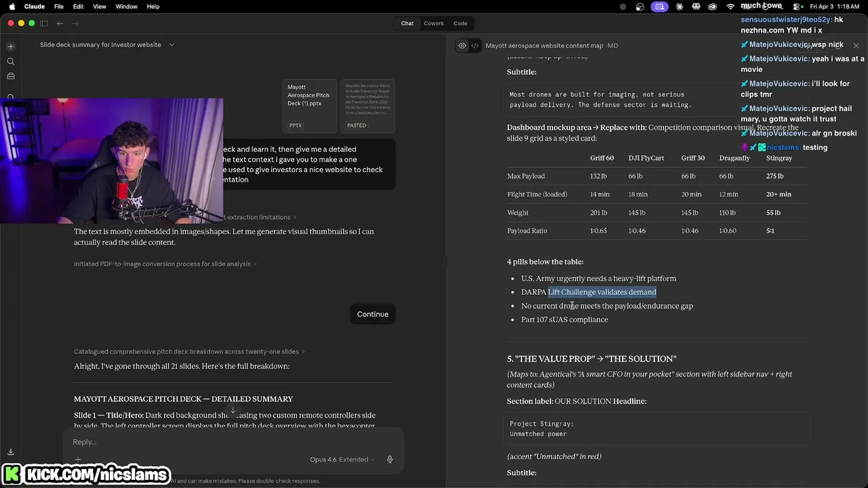
Task: Open Control Center in menu bar
Action: (x=797, y=6)
